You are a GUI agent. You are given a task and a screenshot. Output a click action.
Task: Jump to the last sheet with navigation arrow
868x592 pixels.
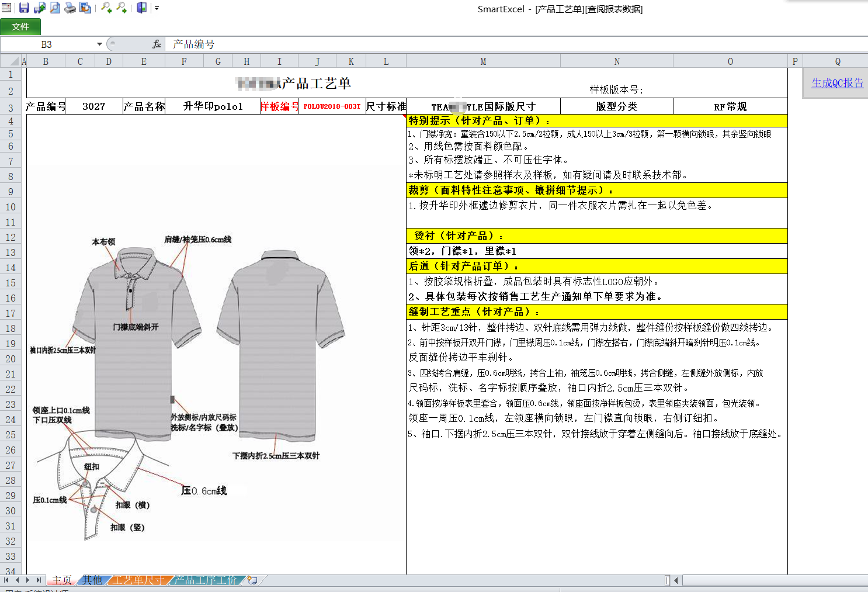[x=39, y=580]
